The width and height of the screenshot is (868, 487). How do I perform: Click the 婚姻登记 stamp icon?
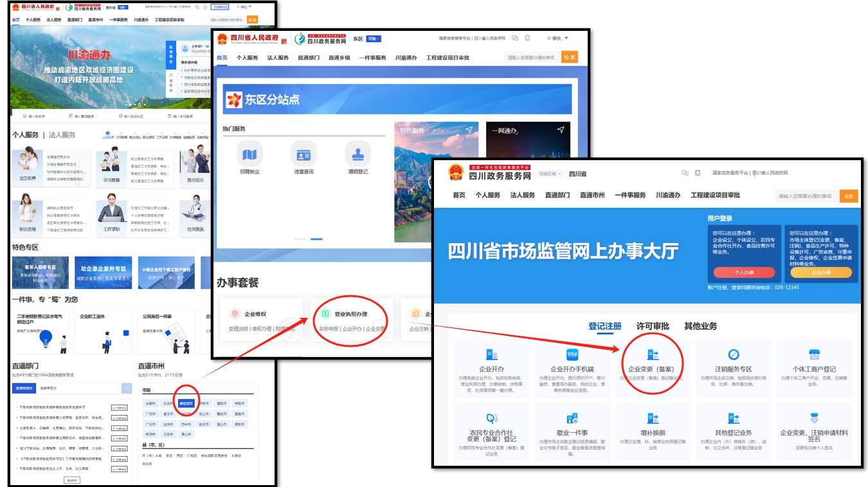pyautogui.click(x=358, y=154)
